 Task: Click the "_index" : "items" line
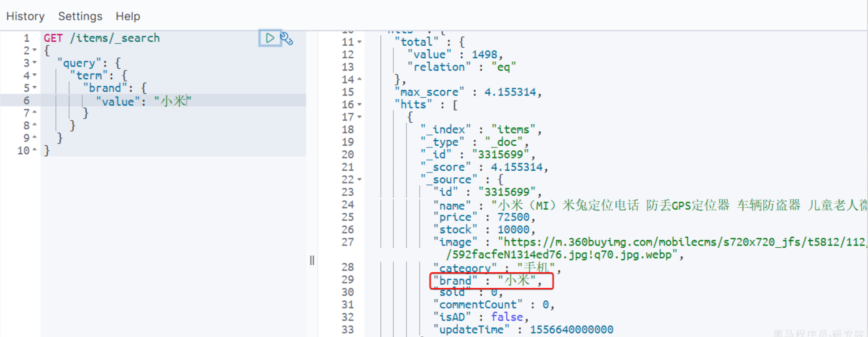point(481,129)
